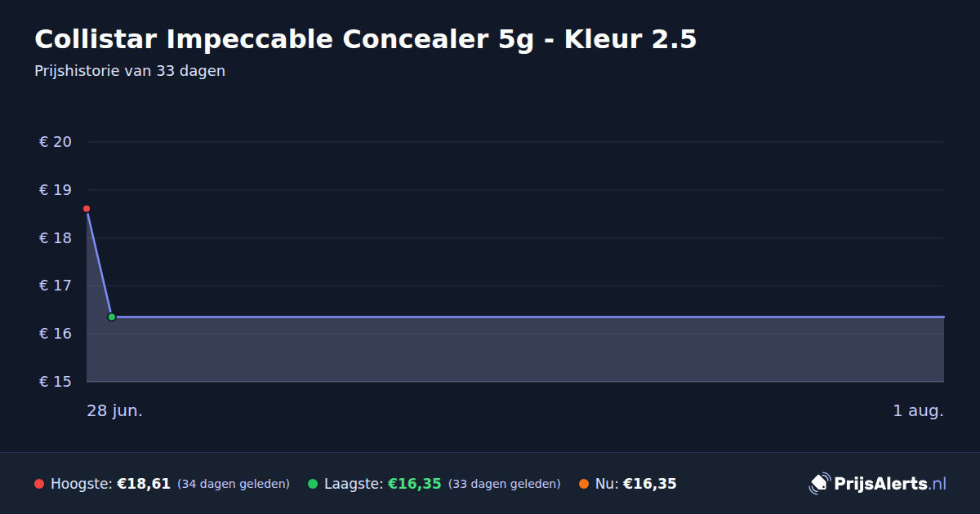Select the red peak data point on chart
This screenshot has height=514, width=980.
87,209
